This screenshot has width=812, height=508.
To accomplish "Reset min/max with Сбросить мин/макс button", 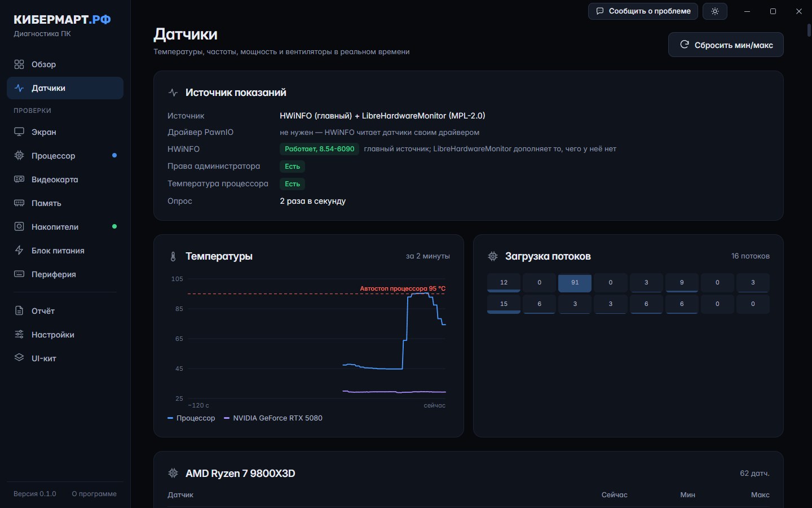I will point(726,45).
